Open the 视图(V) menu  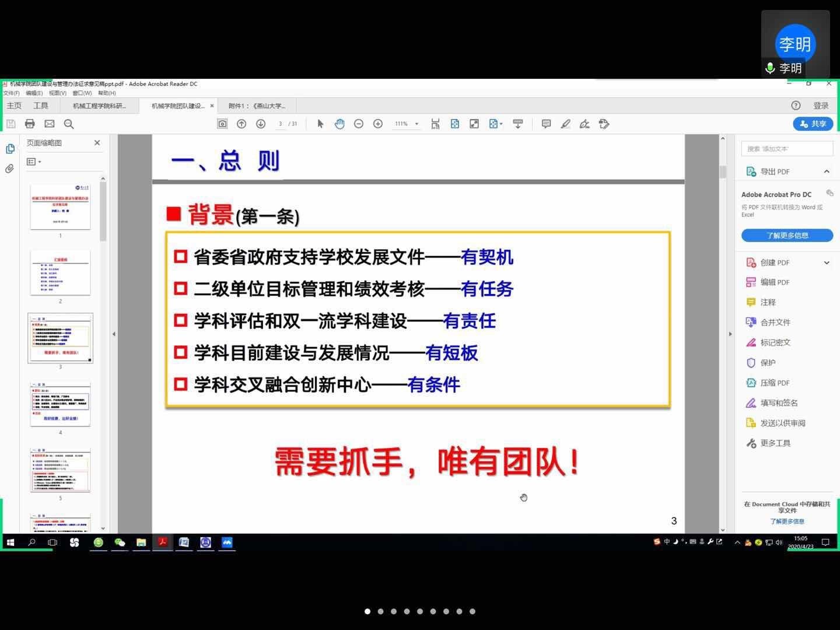click(57, 93)
